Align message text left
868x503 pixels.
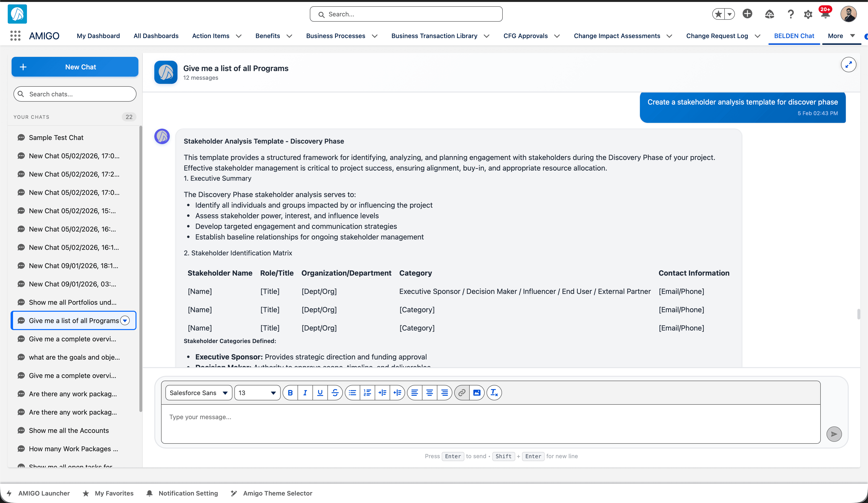click(415, 393)
